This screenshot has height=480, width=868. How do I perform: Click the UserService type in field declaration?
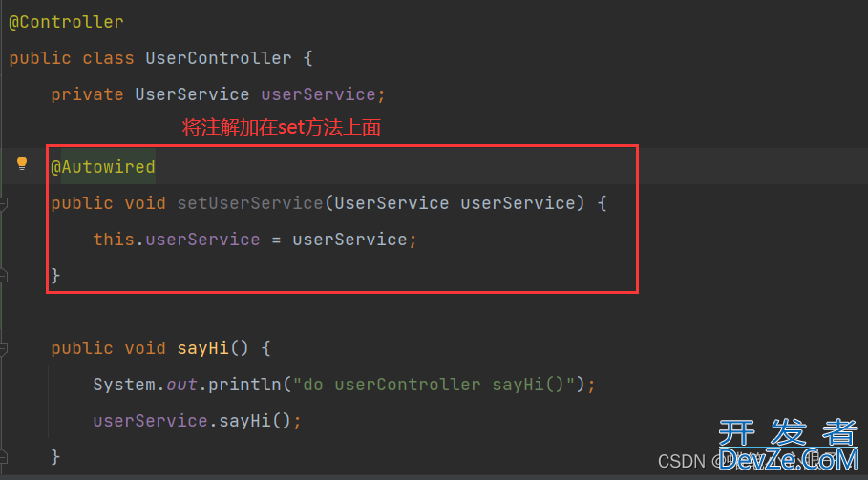(x=192, y=94)
